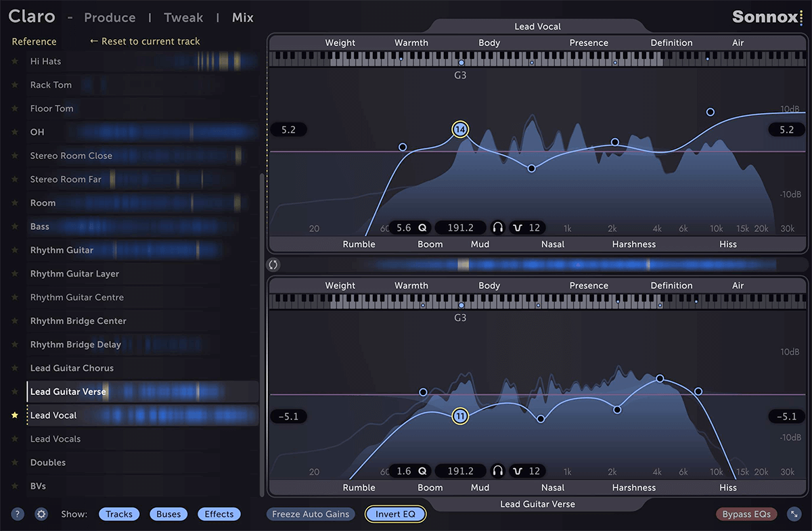
Task: Toggle Bypass EQs
Action: (747, 514)
